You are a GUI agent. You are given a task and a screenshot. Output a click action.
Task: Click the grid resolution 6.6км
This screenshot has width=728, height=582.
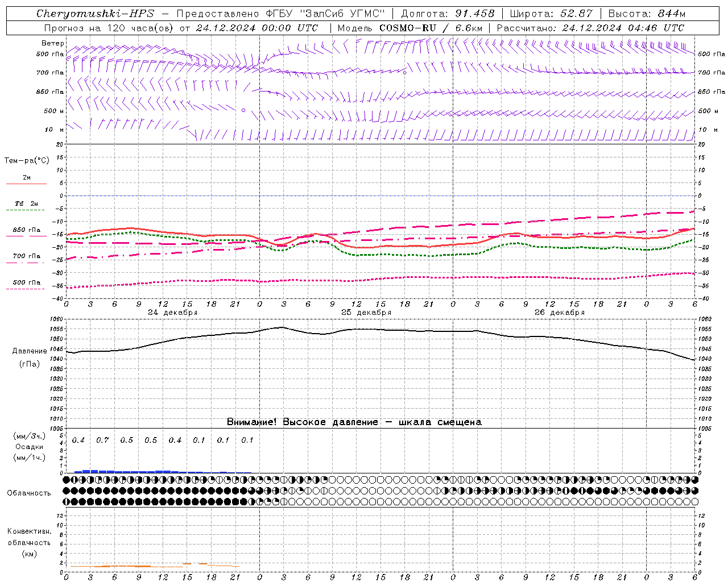469,28
